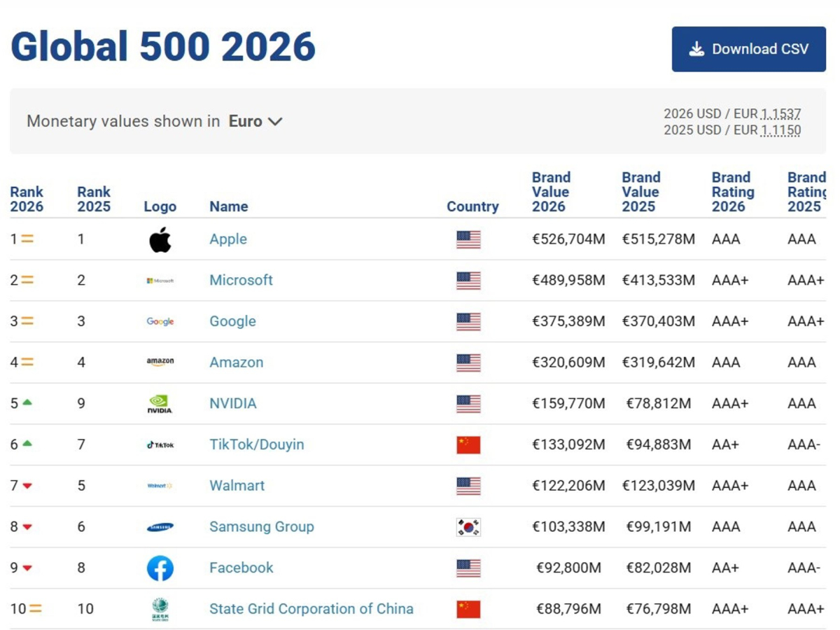Sort by Brand Value 2026 header
840x630 pixels.
pos(551,192)
